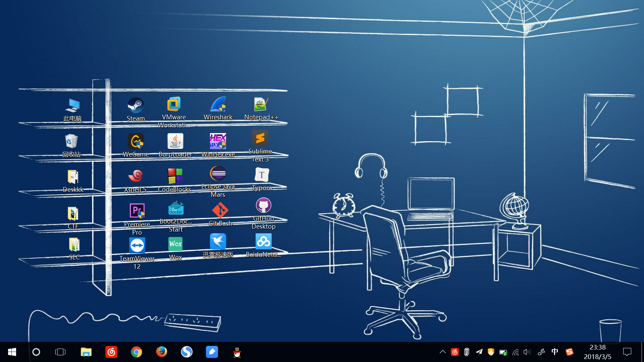Click the Sogou input method S icon
This screenshot has height=362, width=644.
569,352
